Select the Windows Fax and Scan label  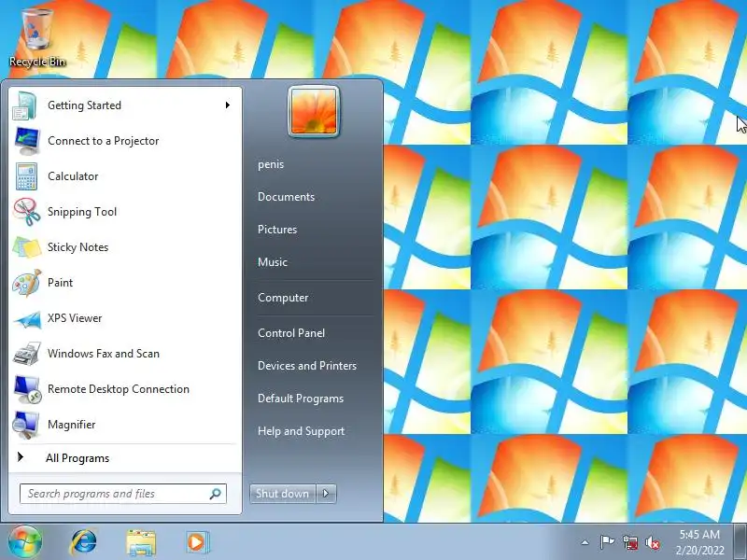coord(104,354)
